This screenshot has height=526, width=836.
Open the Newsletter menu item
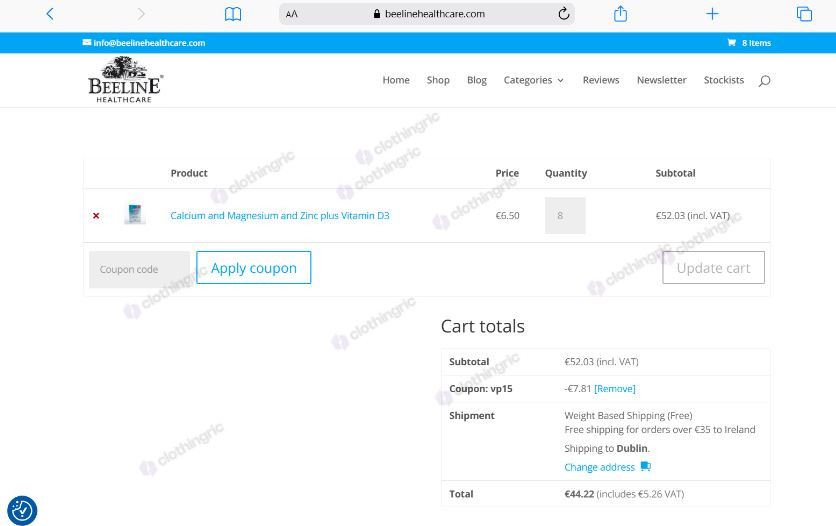[x=661, y=80]
